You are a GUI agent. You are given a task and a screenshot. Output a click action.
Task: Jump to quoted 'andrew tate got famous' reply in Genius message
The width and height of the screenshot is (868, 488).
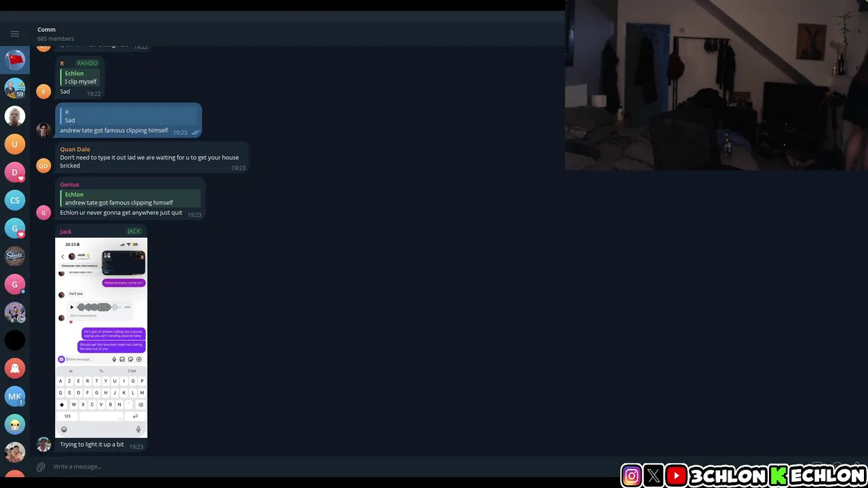(130, 198)
